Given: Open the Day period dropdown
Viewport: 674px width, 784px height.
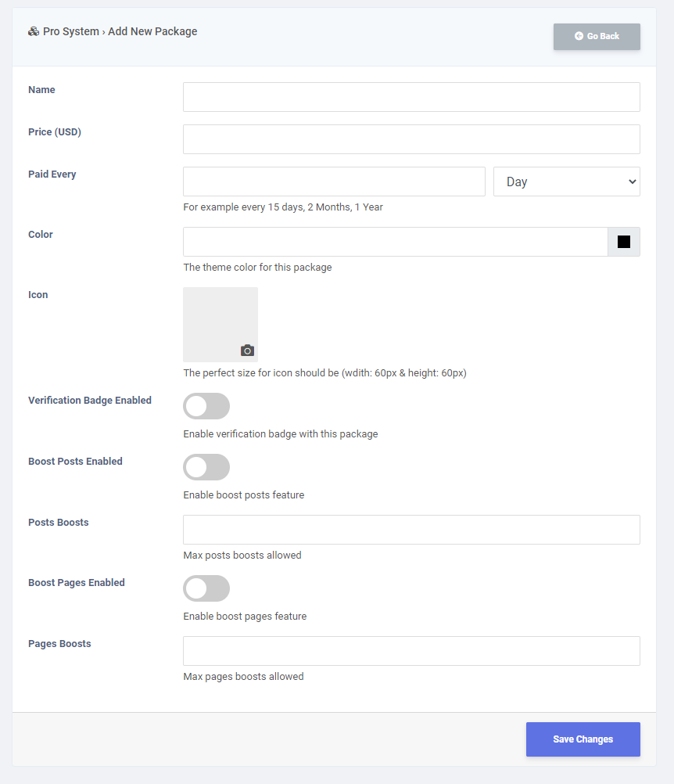Looking at the screenshot, I should click(567, 182).
